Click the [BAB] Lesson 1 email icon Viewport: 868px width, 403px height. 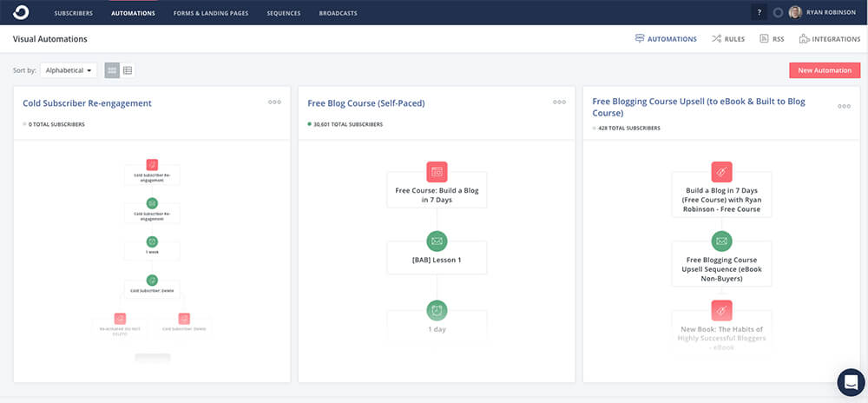coord(437,241)
